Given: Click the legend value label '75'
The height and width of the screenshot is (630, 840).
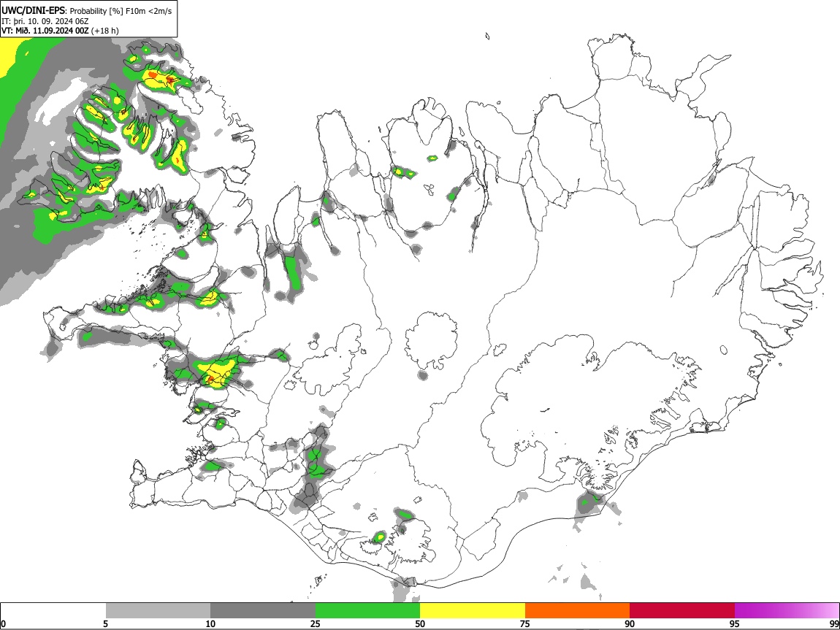Looking at the screenshot, I should coord(525,624).
